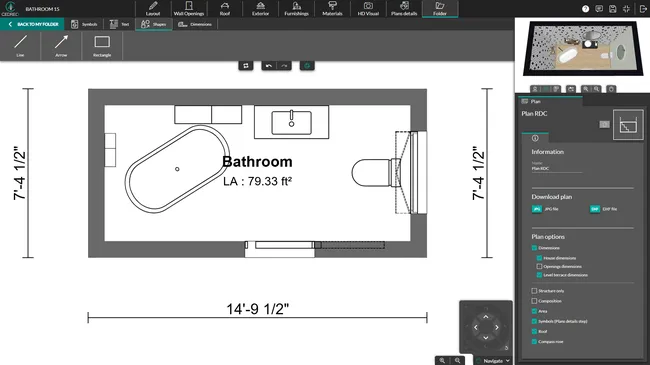Image resolution: width=650 pixels, height=365 pixels.
Task: Select the bathtub in the plan
Action: pos(177,169)
